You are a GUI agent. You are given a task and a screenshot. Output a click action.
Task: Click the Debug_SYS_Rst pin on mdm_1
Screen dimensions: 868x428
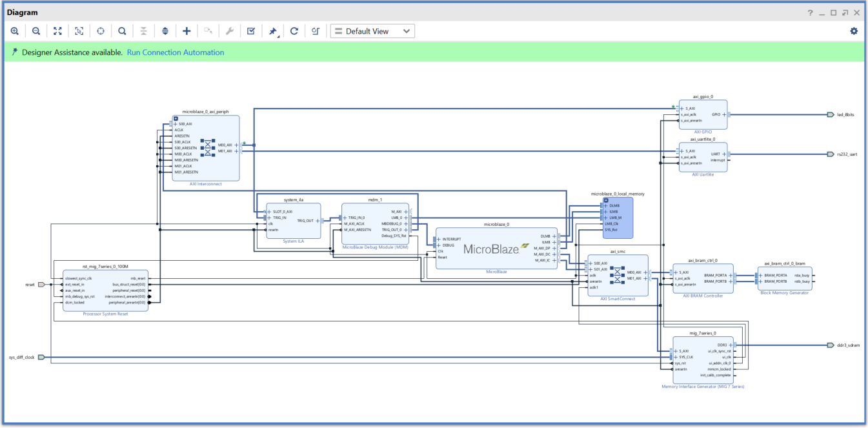tap(394, 236)
